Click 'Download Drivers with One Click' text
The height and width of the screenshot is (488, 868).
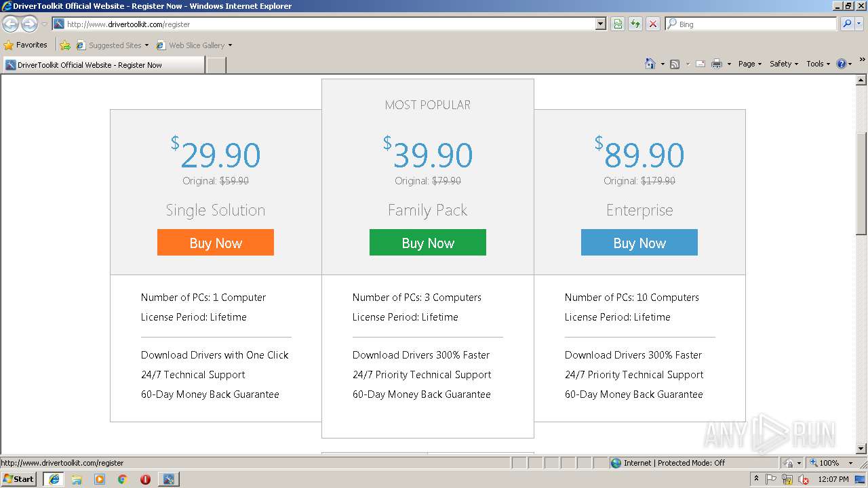tap(215, 355)
